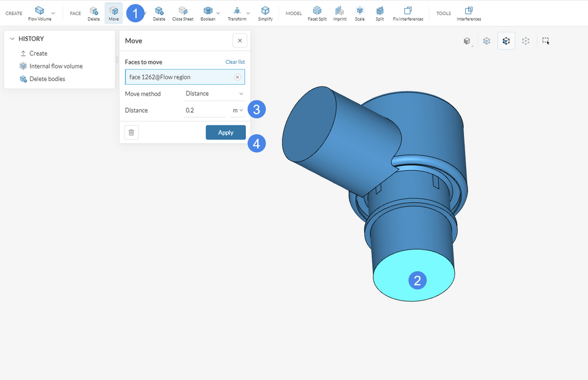588x380 pixels.
Task: Close the Move panel
Action: pyautogui.click(x=239, y=41)
